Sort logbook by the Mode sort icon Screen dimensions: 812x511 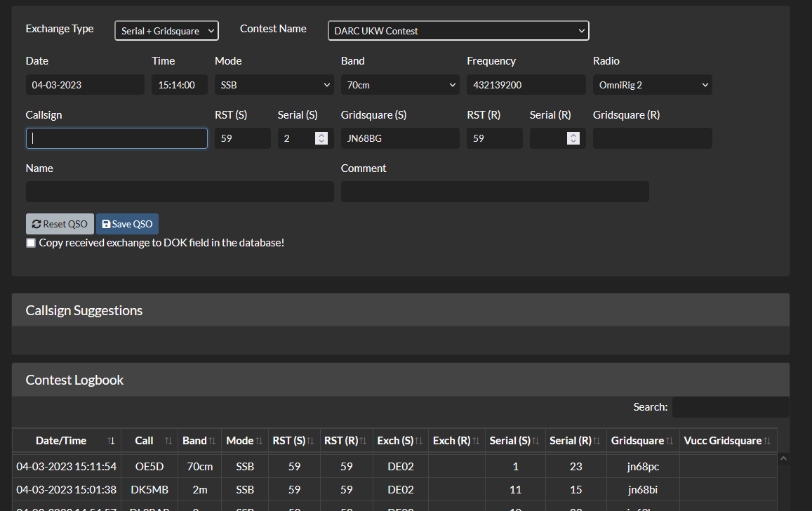[x=258, y=440]
